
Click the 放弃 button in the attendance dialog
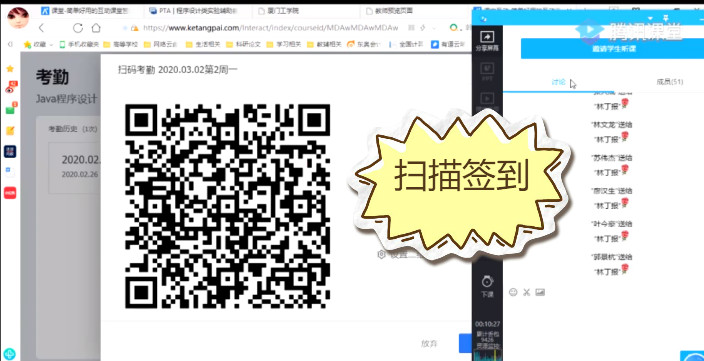(429, 343)
